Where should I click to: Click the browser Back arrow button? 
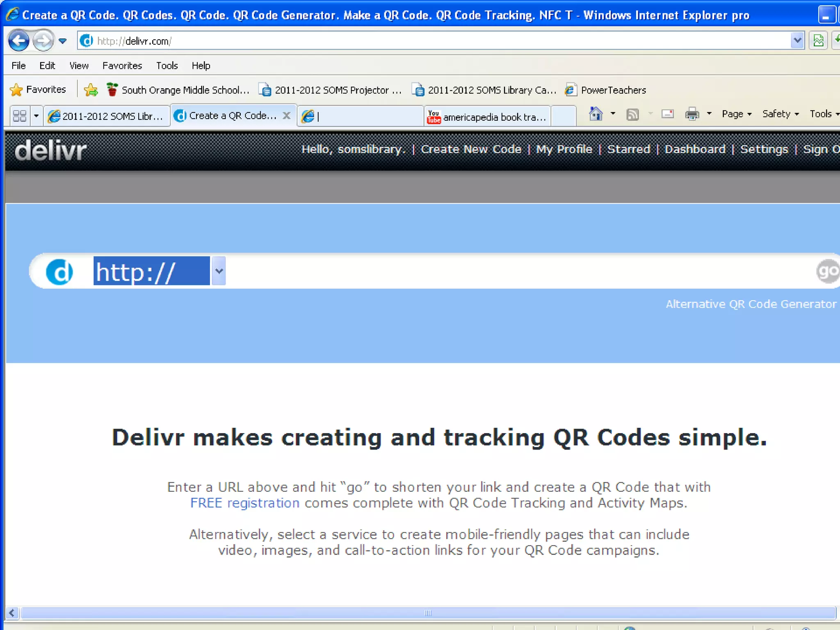point(18,41)
